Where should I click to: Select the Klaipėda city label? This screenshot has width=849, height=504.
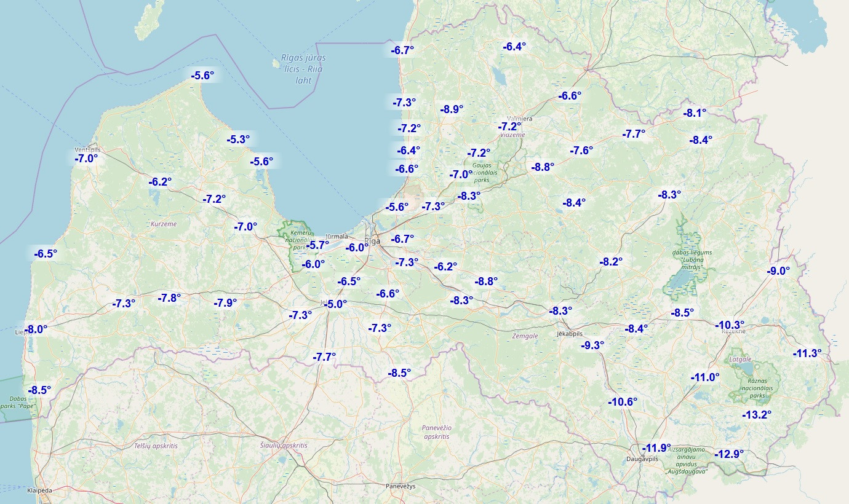click(x=40, y=490)
